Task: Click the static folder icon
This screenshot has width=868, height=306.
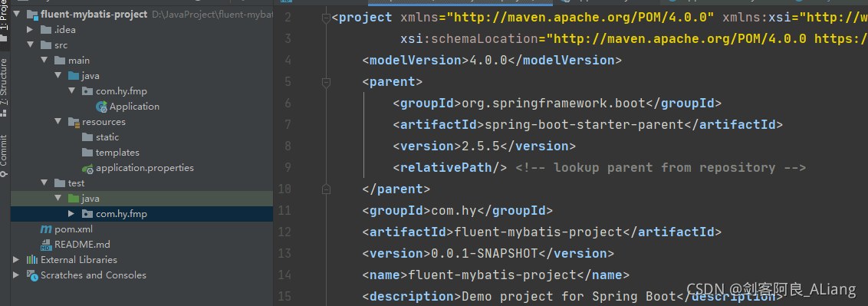Action: [x=87, y=137]
